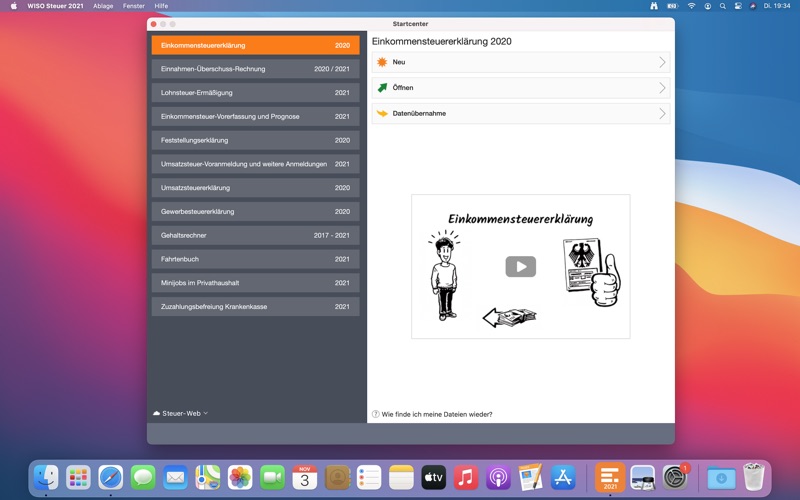800x500 pixels.
Task: Open Safari from the dock
Action: [x=110, y=478]
